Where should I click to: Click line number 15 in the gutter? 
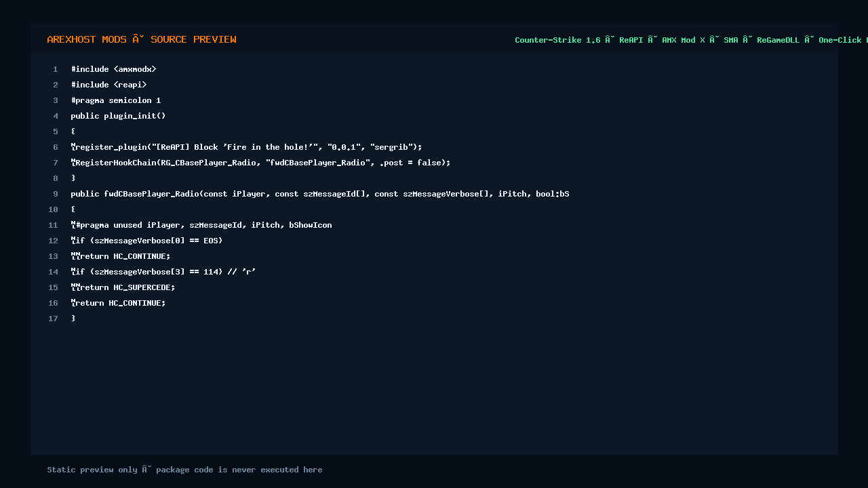[54, 287]
